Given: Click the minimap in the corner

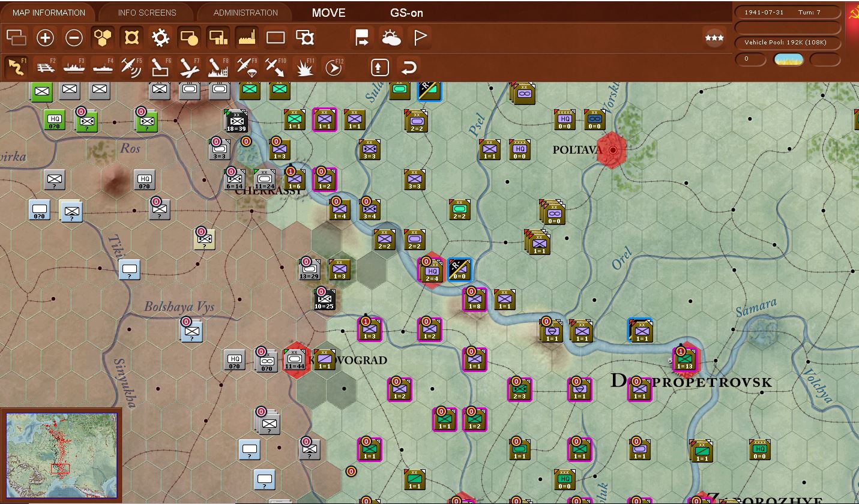Looking at the screenshot, I should [61, 455].
